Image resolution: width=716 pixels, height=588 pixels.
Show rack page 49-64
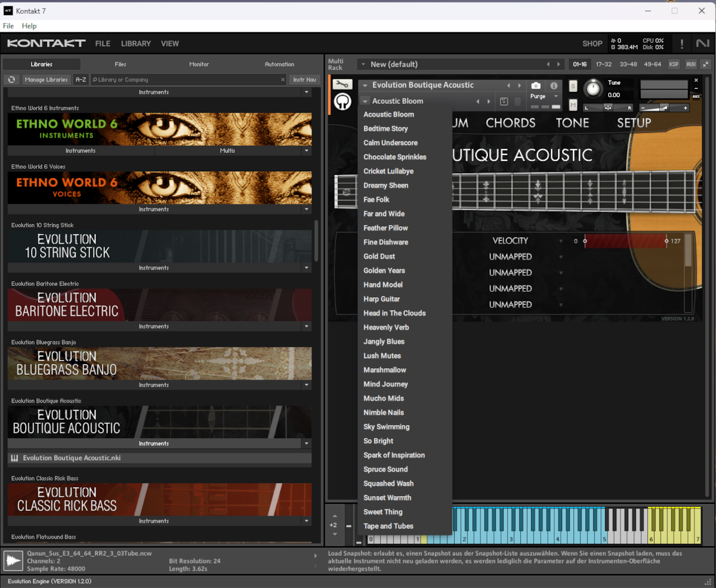pyautogui.click(x=652, y=64)
